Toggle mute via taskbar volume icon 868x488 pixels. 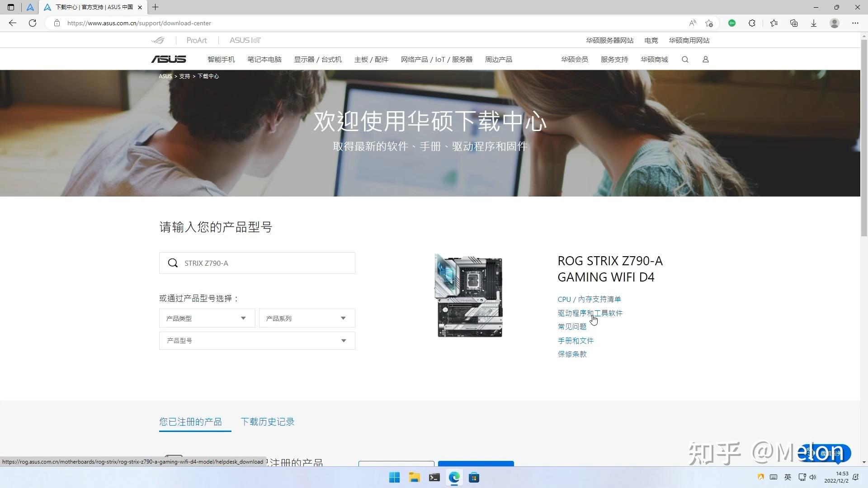point(812,477)
